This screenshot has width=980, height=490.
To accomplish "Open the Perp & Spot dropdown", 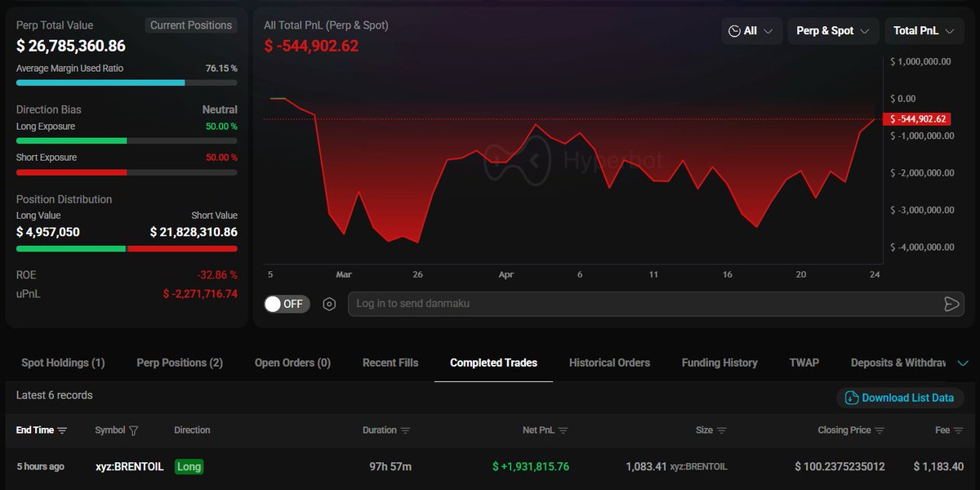I will [x=833, y=31].
